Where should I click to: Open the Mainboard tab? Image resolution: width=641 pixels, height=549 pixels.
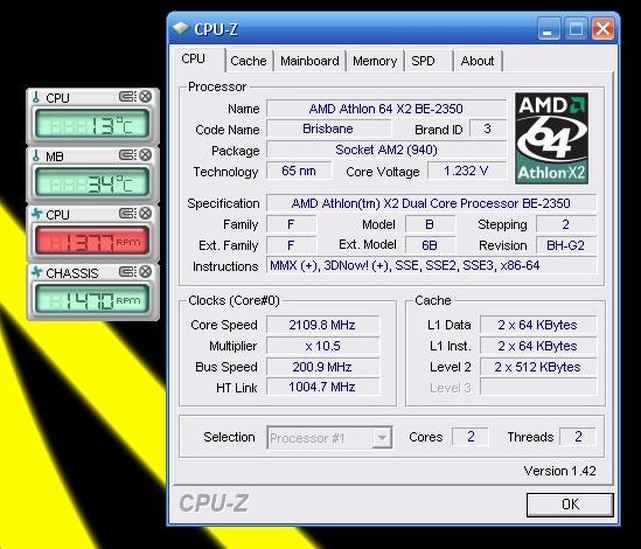pyautogui.click(x=310, y=61)
